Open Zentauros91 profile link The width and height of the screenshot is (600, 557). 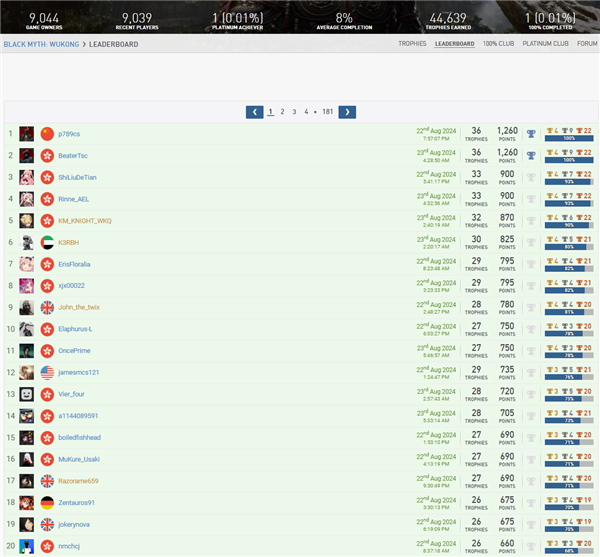click(77, 503)
